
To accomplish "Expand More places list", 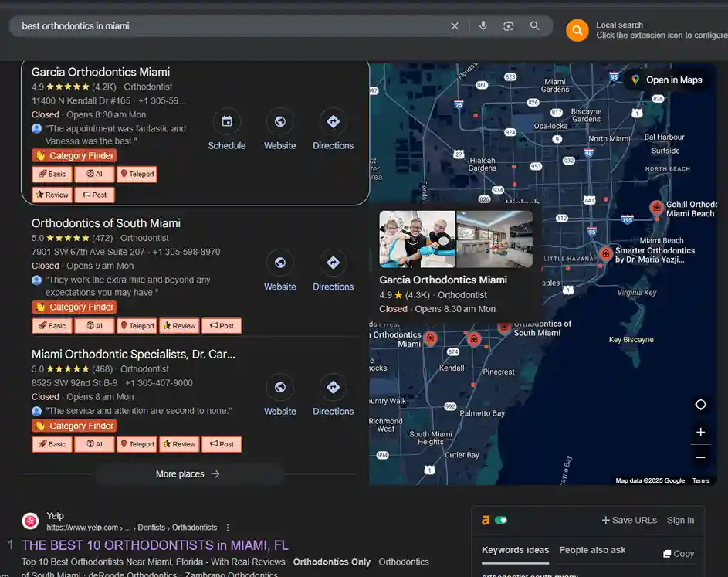I will tap(188, 474).
